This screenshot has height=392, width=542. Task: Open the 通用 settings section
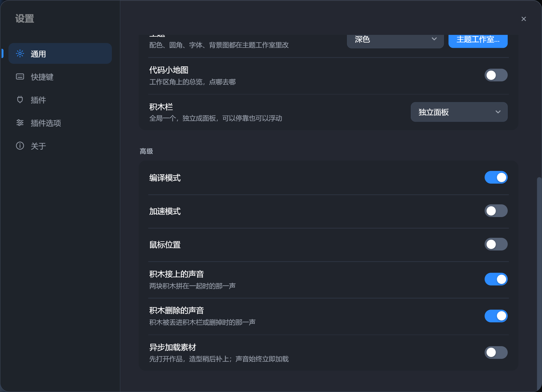click(x=60, y=54)
